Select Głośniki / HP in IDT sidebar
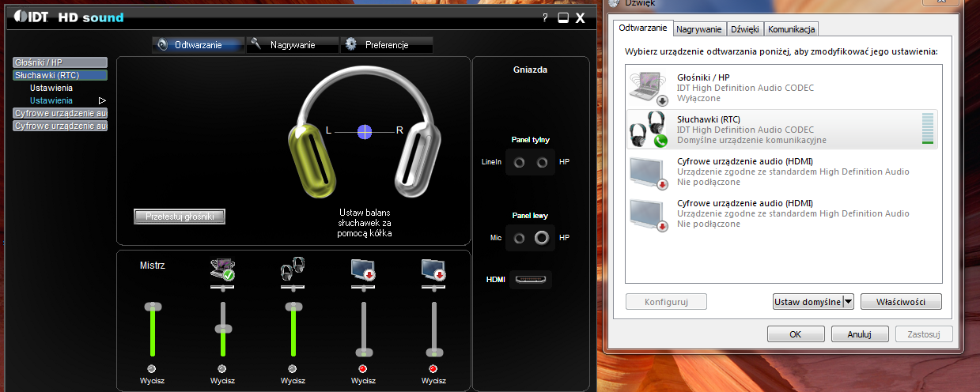The height and width of the screenshot is (392, 980). click(60, 62)
